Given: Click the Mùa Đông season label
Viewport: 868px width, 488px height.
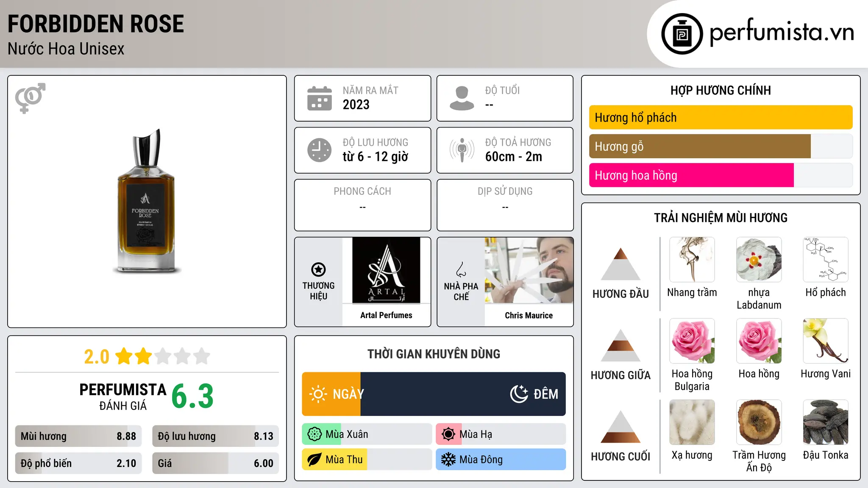Looking at the screenshot, I should coord(481,460).
